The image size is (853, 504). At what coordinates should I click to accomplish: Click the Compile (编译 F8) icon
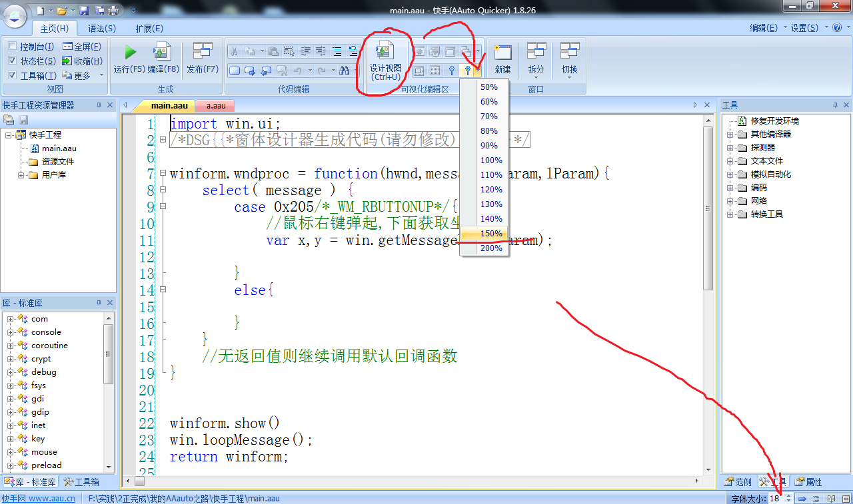[x=163, y=52]
